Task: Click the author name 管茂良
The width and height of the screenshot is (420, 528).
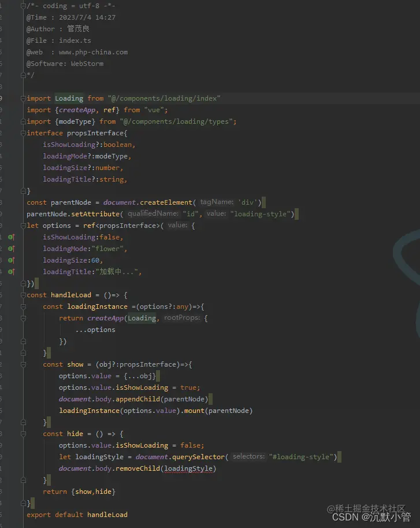Action: (x=79, y=29)
